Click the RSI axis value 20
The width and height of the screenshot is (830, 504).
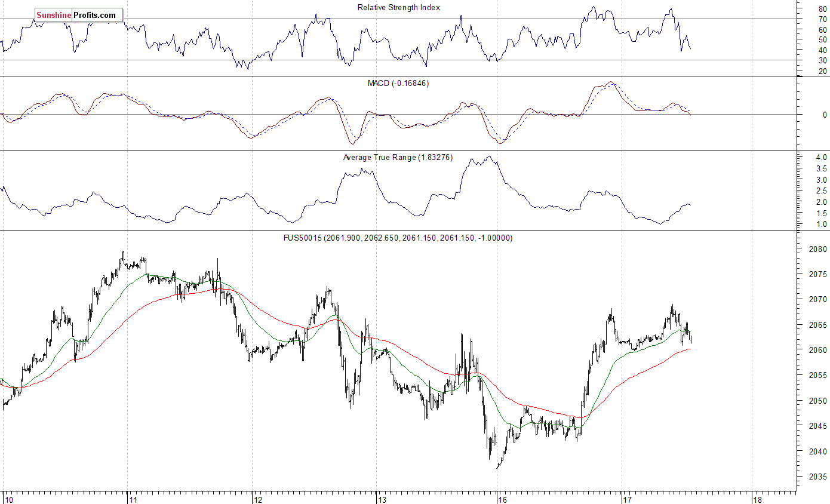[x=822, y=71]
